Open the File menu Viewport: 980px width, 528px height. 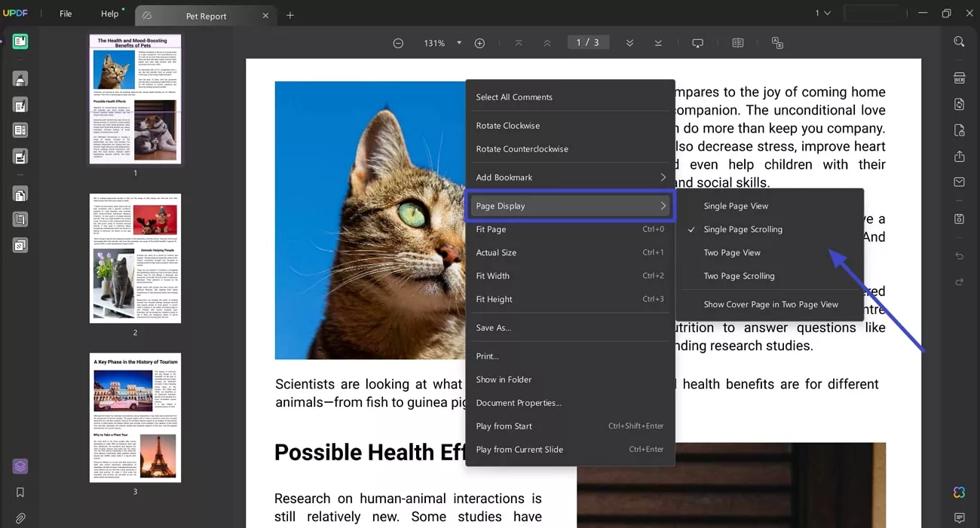66,14
